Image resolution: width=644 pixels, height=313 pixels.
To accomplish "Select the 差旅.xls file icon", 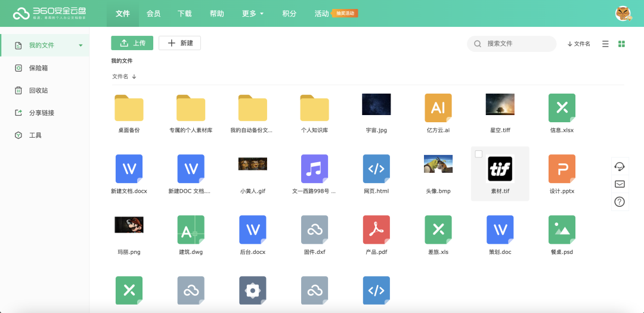I will pyautogui.click(x=438, y=230).
